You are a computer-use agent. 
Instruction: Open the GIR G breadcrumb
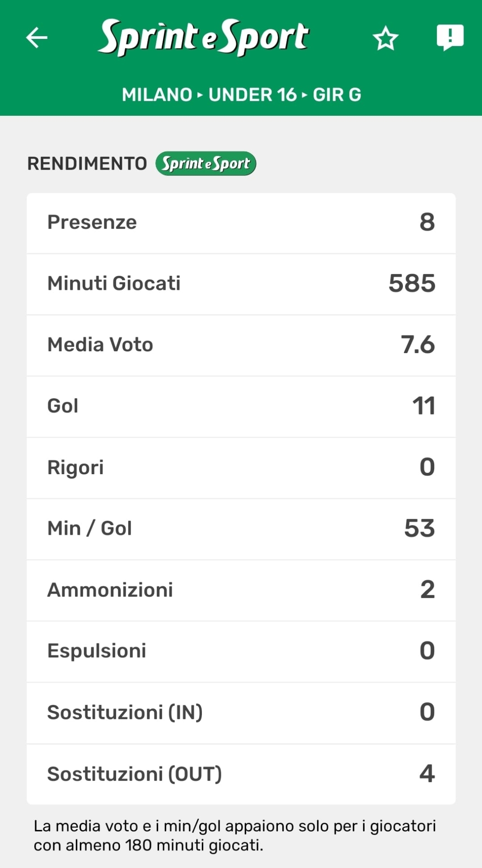(x=337, y=95)
